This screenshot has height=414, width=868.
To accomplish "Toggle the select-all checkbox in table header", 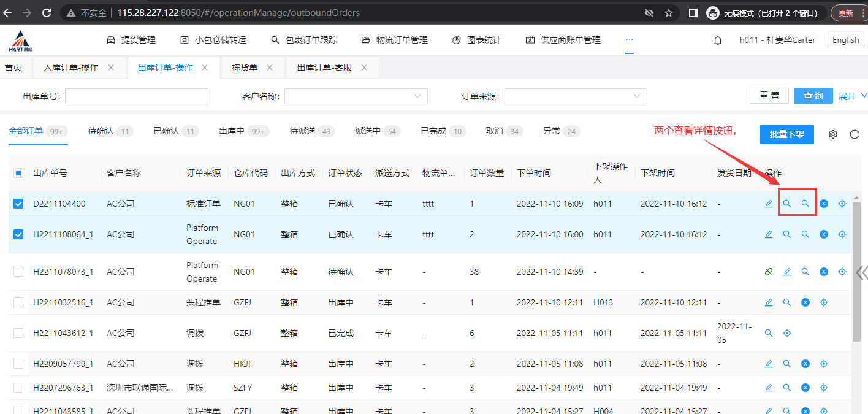I will [18, 173].
